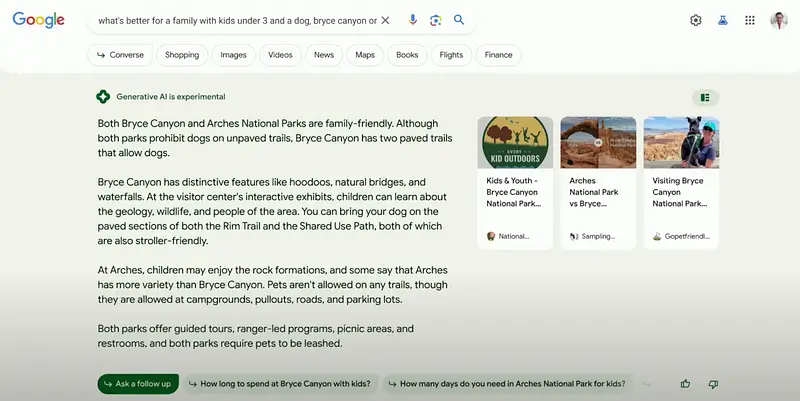
Task: Toggle the AI result layout view
Action: [x=705, y=97]
